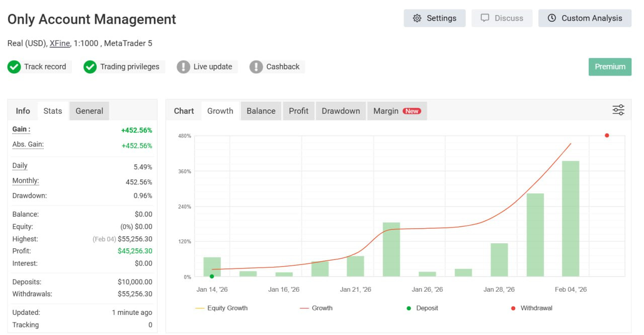Open the XFine broker link
This screenshot has height=335, width=644.
[59, 43]
